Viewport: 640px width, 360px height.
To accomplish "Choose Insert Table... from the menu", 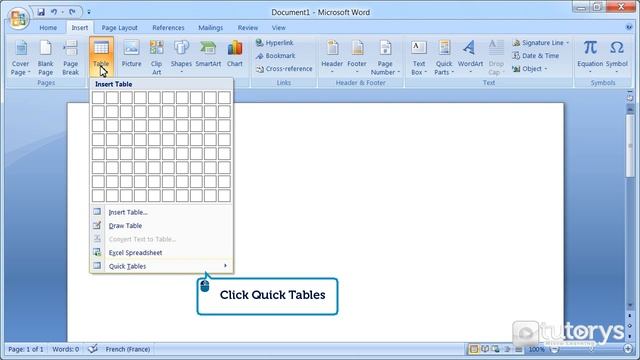I will [x=162, y=212].
